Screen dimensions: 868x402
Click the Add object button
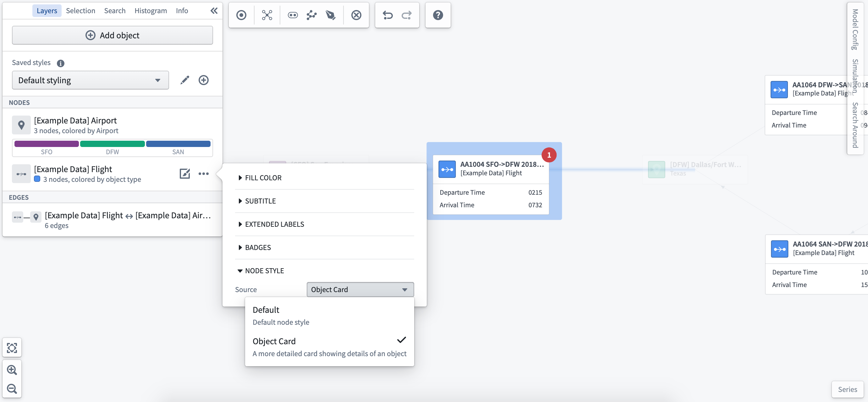[112, 35]
